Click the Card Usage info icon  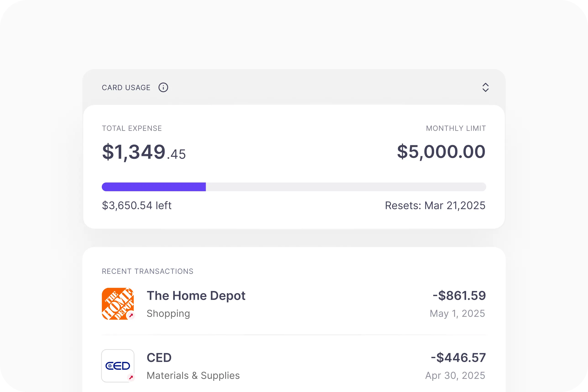click(163, 87)
